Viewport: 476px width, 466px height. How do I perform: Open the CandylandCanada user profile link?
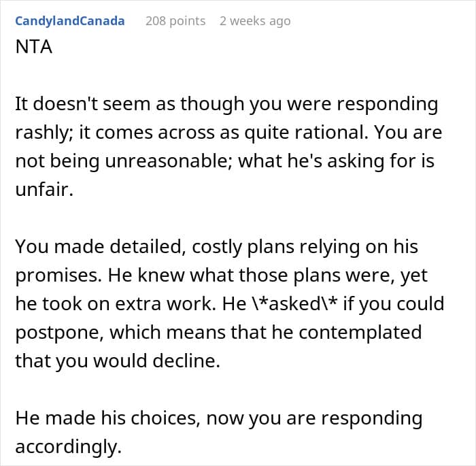[70, 21]
